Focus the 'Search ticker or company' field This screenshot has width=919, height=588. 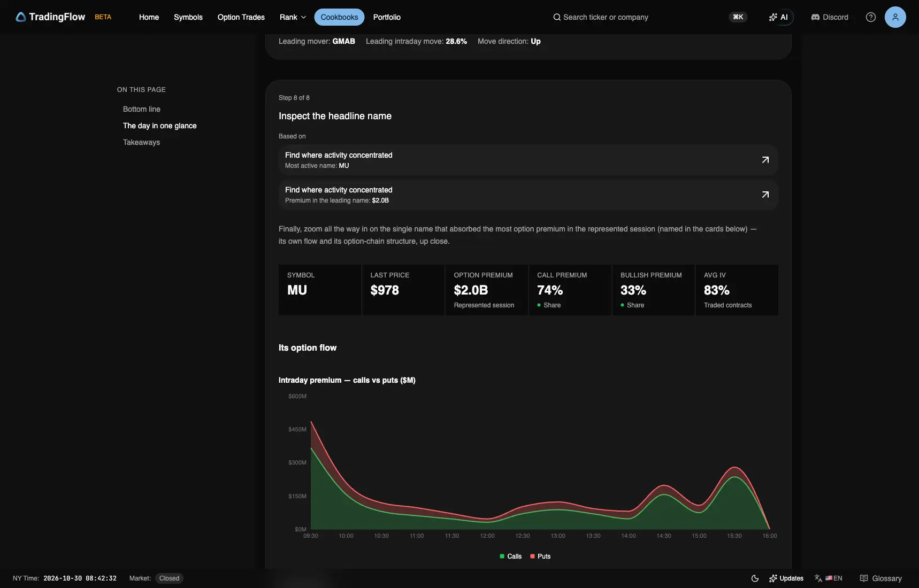coord(606,17)
